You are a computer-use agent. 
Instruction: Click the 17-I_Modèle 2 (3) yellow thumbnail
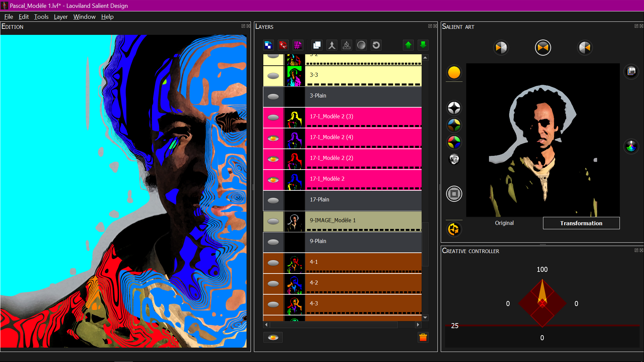coord(294,117)
